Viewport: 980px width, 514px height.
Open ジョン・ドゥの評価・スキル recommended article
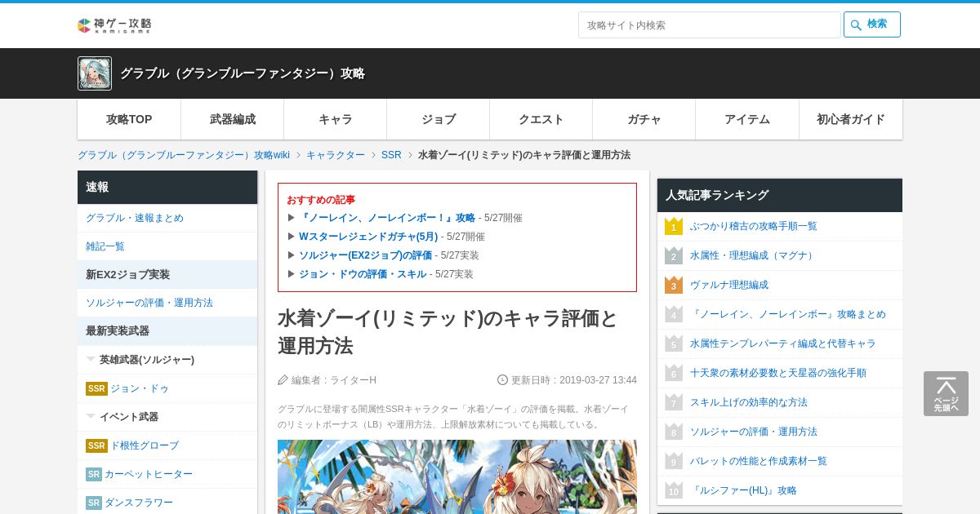click(363, 274)
